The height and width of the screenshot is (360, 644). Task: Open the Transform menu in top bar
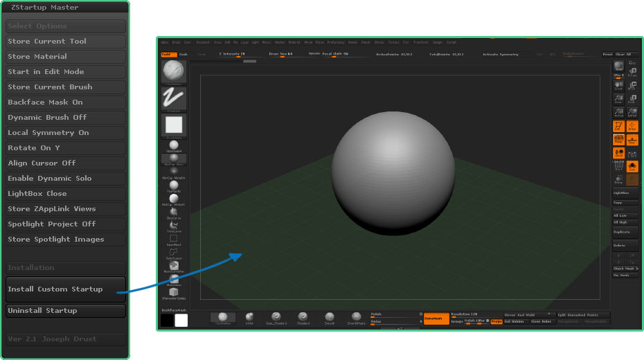click(421, 42)
